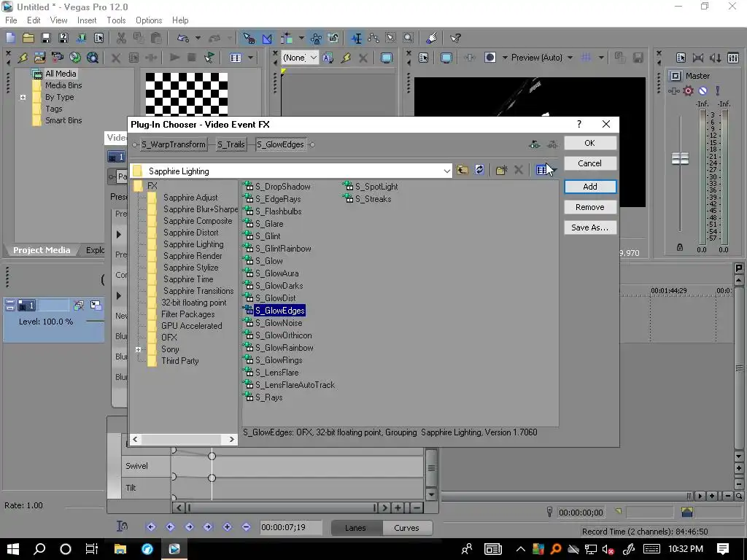This screenshot has width=747, height=560.
Task: Click the New Folder icon in Plug-In Chooser
Action: (x=501, y=170)
